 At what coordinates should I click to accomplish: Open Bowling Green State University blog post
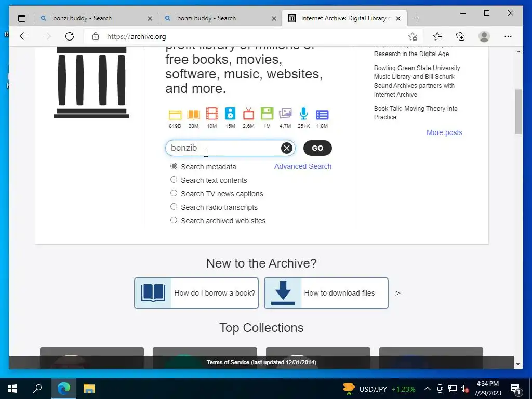(x=417, y=81)
